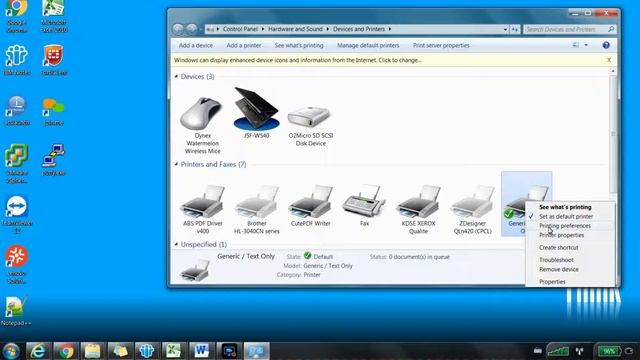
Task: Open Google Chrome desktop shortcut
Action: point(16,17)
